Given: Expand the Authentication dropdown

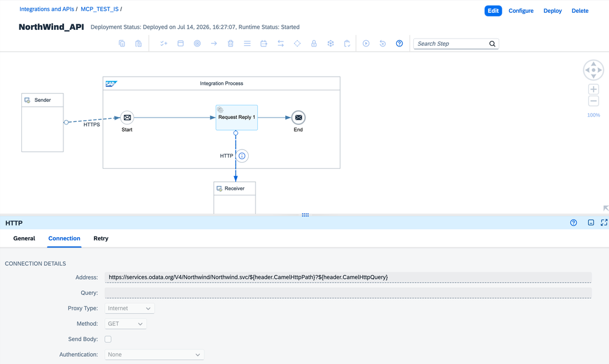Looking at the screenshot, I should (154, 355).
